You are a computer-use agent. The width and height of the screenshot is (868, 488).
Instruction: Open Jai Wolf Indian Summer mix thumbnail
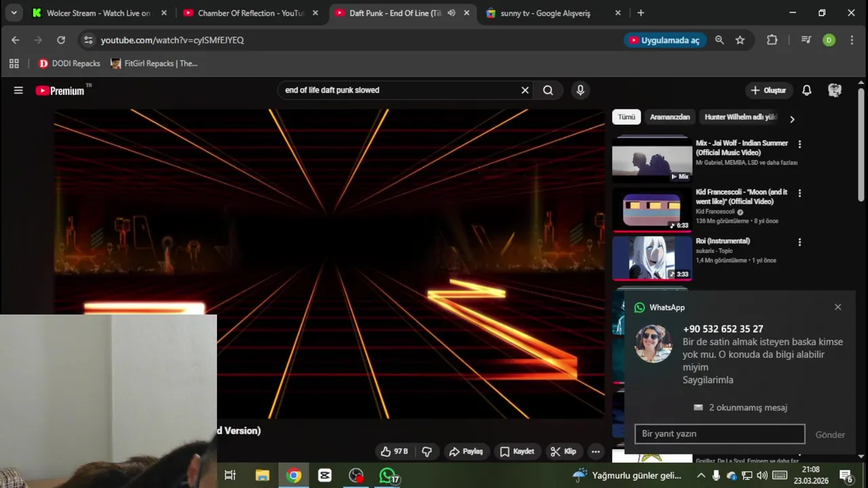tap(652, 160)
